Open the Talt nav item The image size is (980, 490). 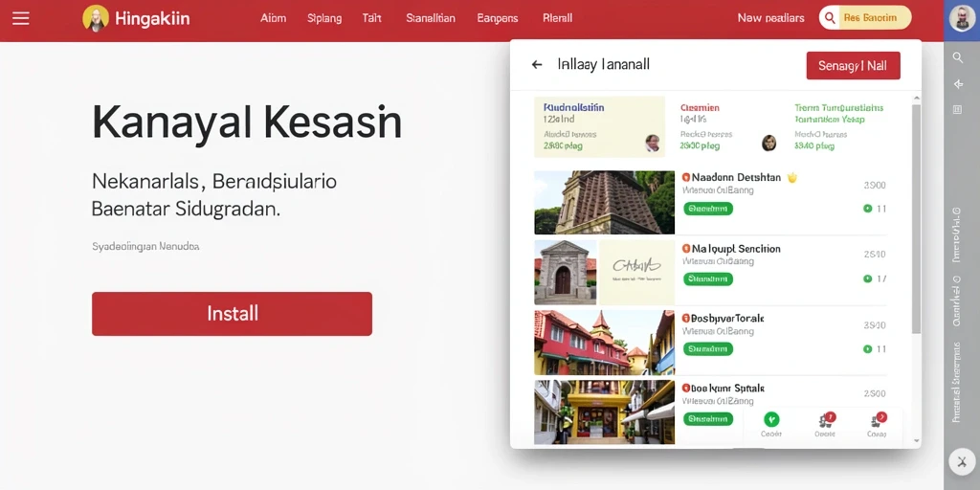click(x=372, y=18)
